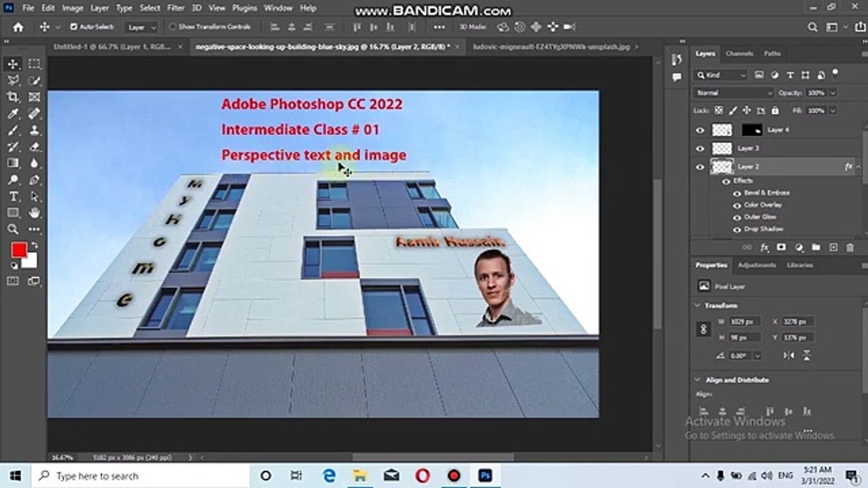
Task: Open the Kind filter dropdown
Action: (x=722, y=75)
